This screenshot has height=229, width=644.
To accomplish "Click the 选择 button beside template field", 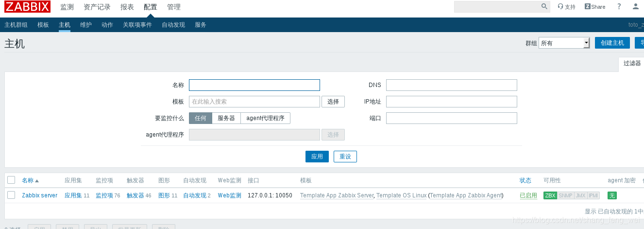I will click(333, 102).
